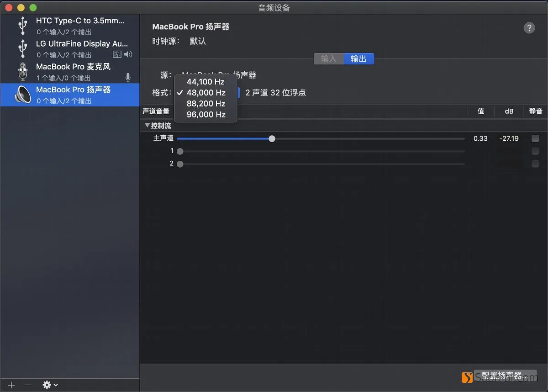The image size is (548, 392).
Task: Click the channel 1 volume slider knob
Action: [x=180, y=151]
